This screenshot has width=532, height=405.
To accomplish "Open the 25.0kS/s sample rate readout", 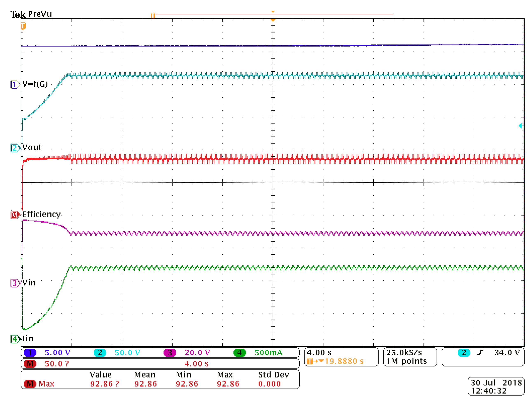I will tap(404, 353).
